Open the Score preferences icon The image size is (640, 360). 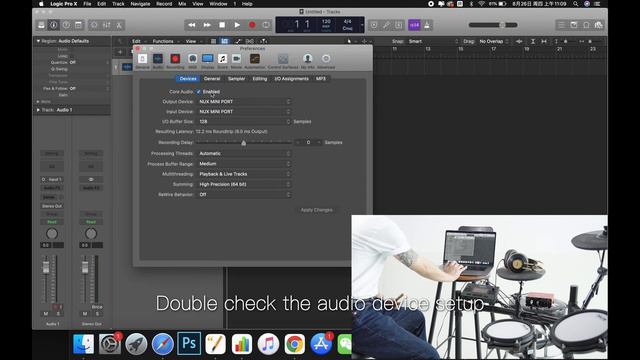pos(222,61)
